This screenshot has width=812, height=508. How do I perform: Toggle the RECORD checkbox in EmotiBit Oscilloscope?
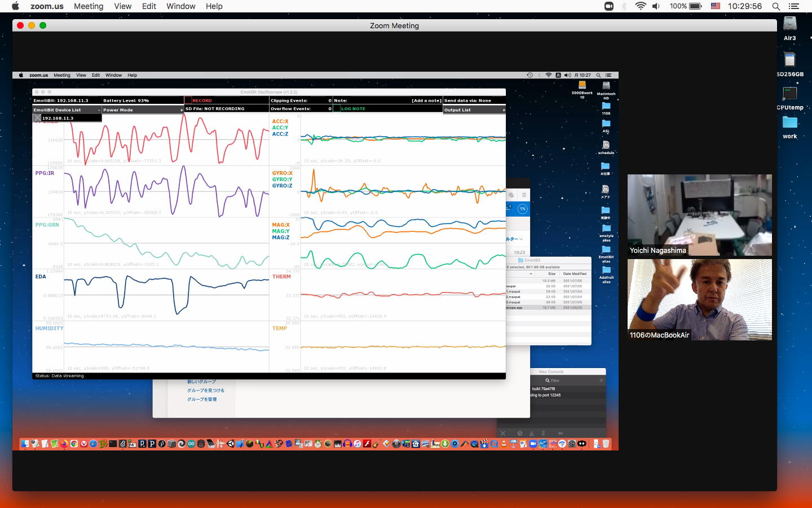click(x=188, y=100)
